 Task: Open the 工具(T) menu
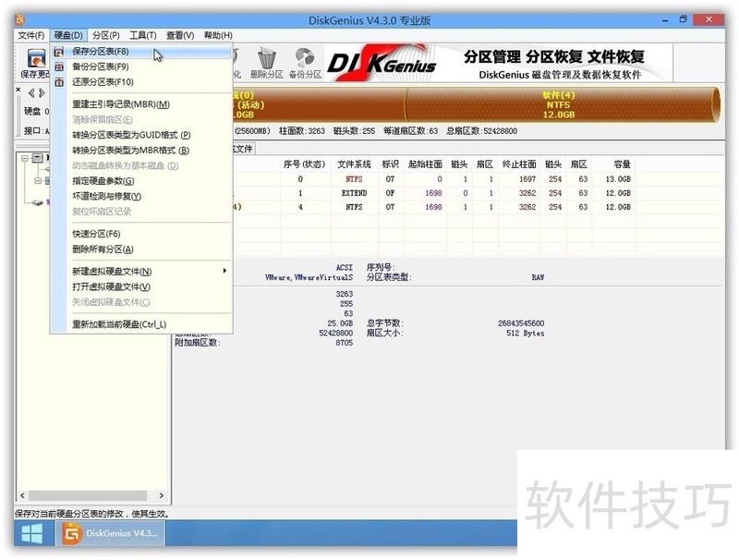pos(143,35)
